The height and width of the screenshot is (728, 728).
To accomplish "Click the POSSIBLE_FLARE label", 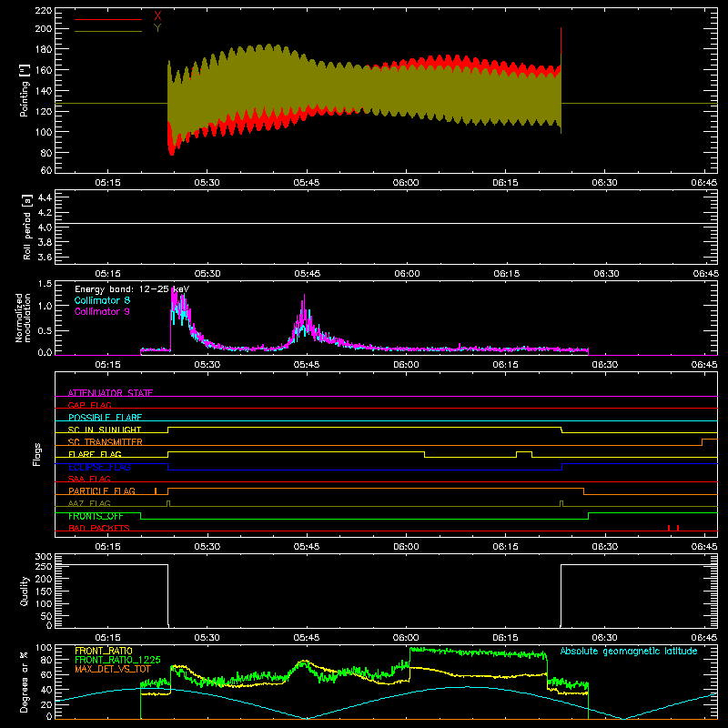I will [x=105, y=418].
